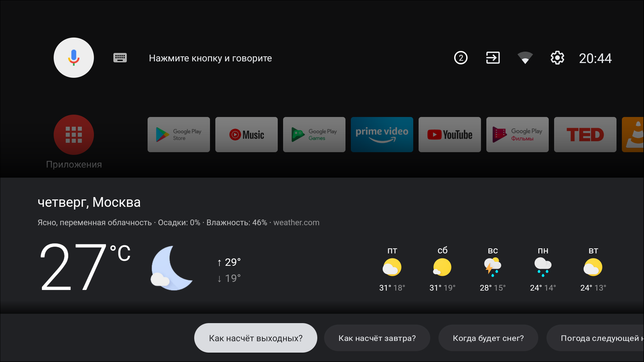Open the settings gear icon
Image resolution: width=644 pixels, height=362 pixels.
[557, 58]
